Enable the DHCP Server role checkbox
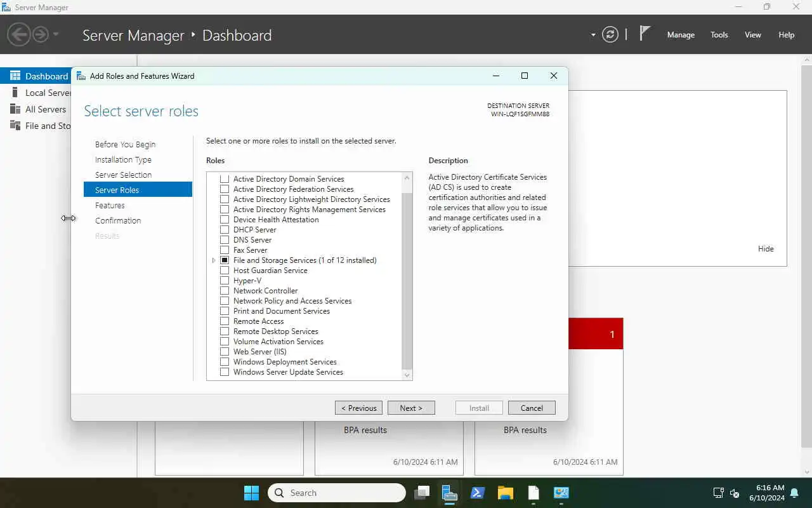812x508 pixels. point(225,230)
